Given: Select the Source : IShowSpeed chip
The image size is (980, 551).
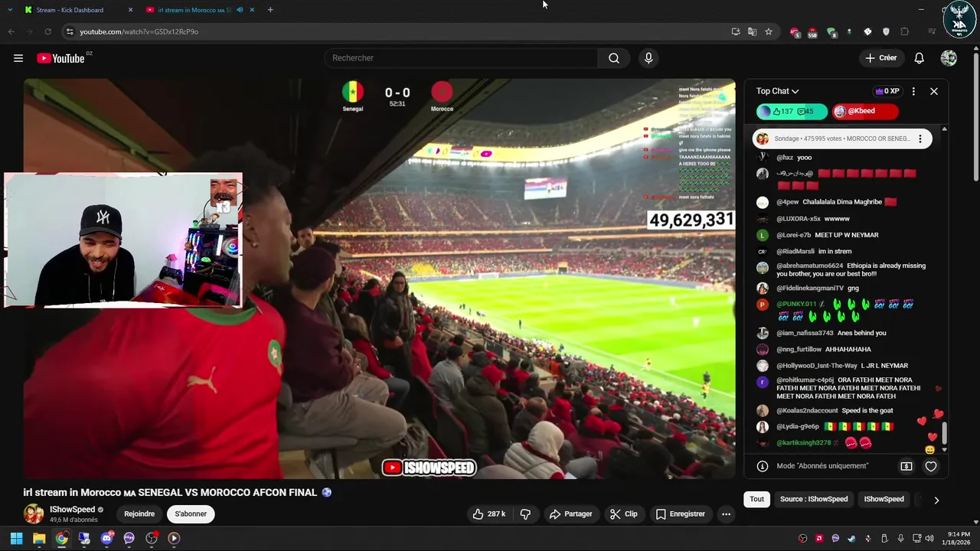Looking at the screenshot, I should pyautogui.click(x=814, y=499).
